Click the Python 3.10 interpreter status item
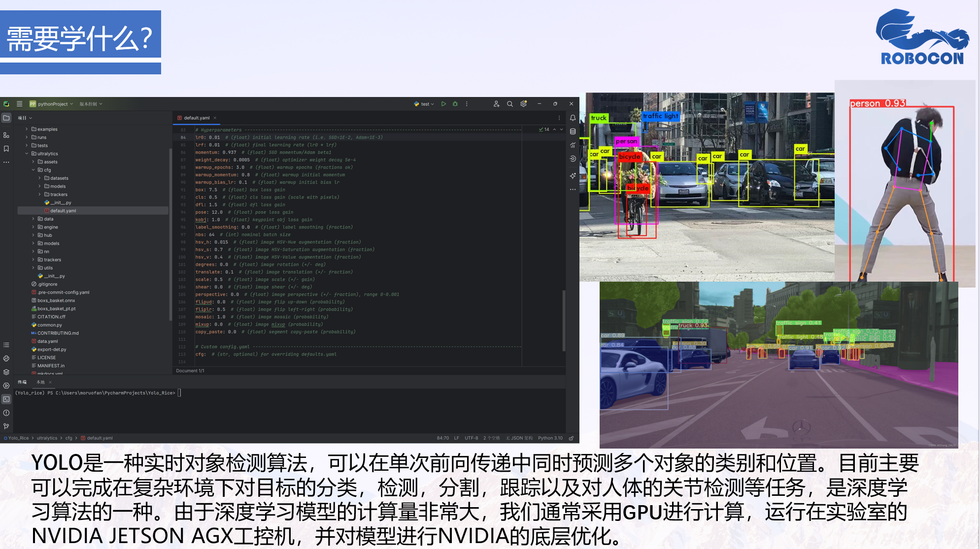The height and width of the screenshot is (549, 980). (x=550, y=438)
